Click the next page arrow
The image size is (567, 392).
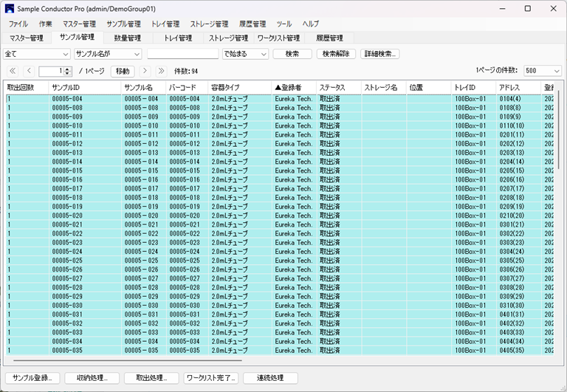[145, 71]
